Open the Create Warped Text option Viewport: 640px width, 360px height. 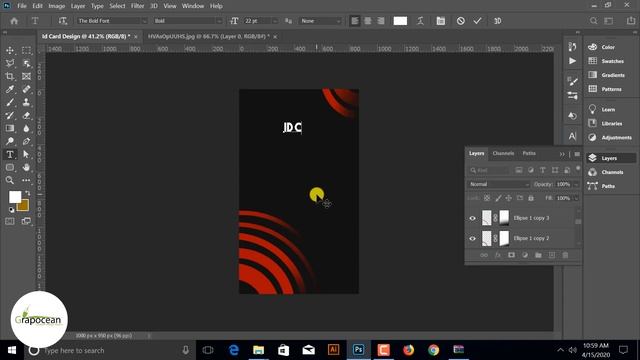tap(420, 21)
